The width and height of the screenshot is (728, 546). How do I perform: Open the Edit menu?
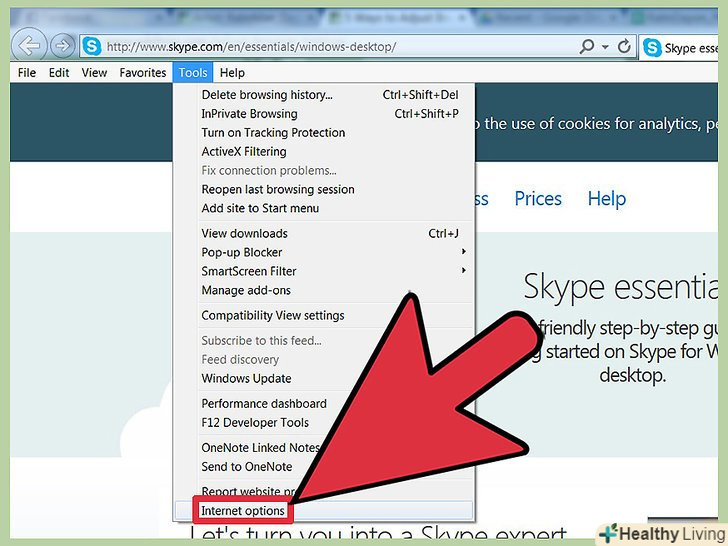click(x=59, y=72)
